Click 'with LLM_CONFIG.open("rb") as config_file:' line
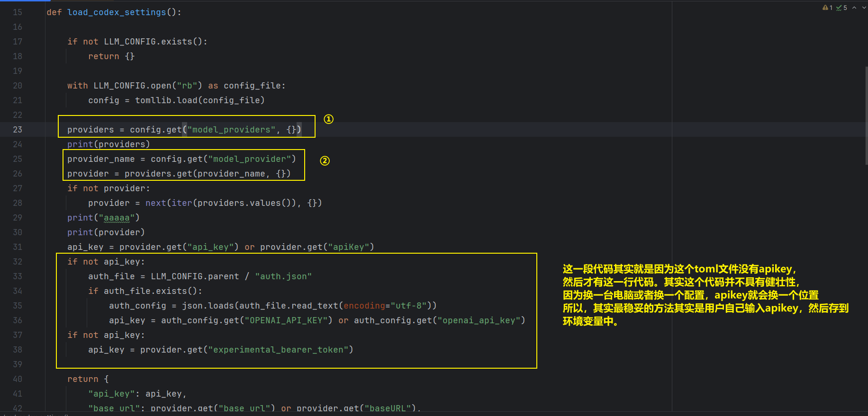 point(176,86)
